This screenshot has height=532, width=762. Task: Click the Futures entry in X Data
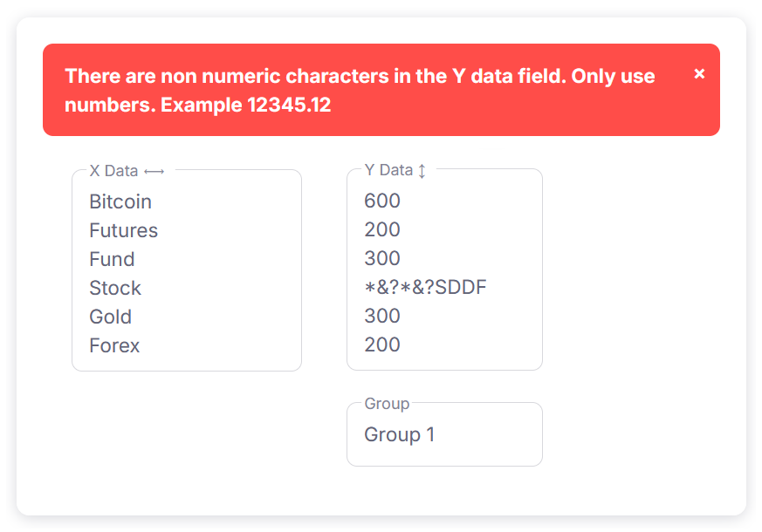tap(123, 230)
